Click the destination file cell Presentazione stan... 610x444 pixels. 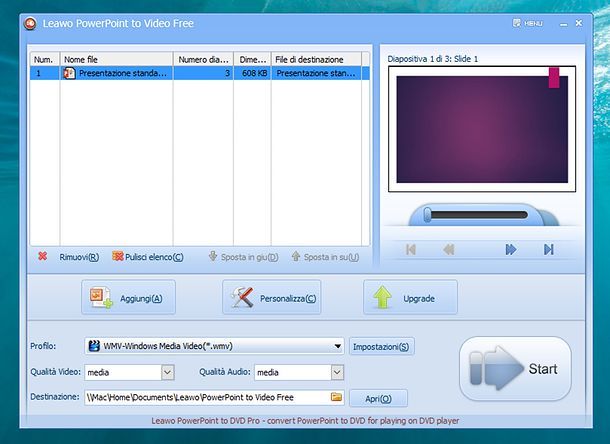tap(316, 73)
